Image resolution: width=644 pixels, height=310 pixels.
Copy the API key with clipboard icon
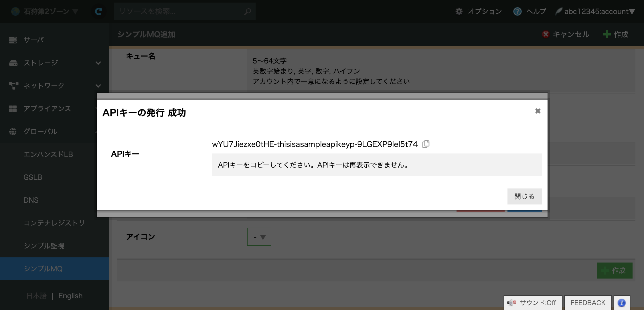pos(426,144)
